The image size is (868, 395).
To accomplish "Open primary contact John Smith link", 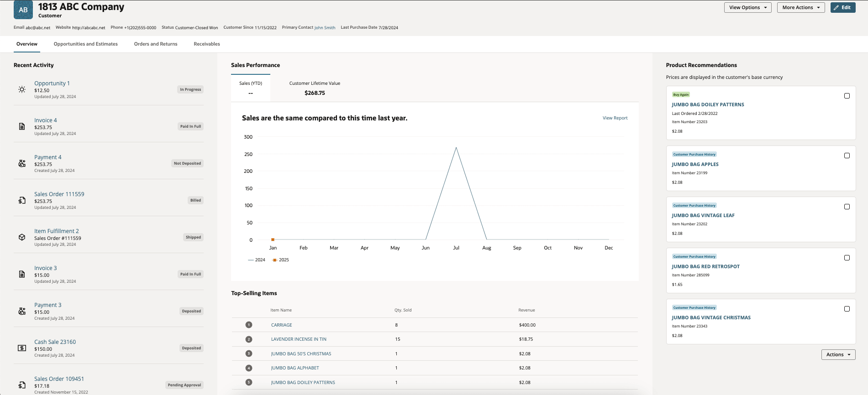I will (325, 28).
